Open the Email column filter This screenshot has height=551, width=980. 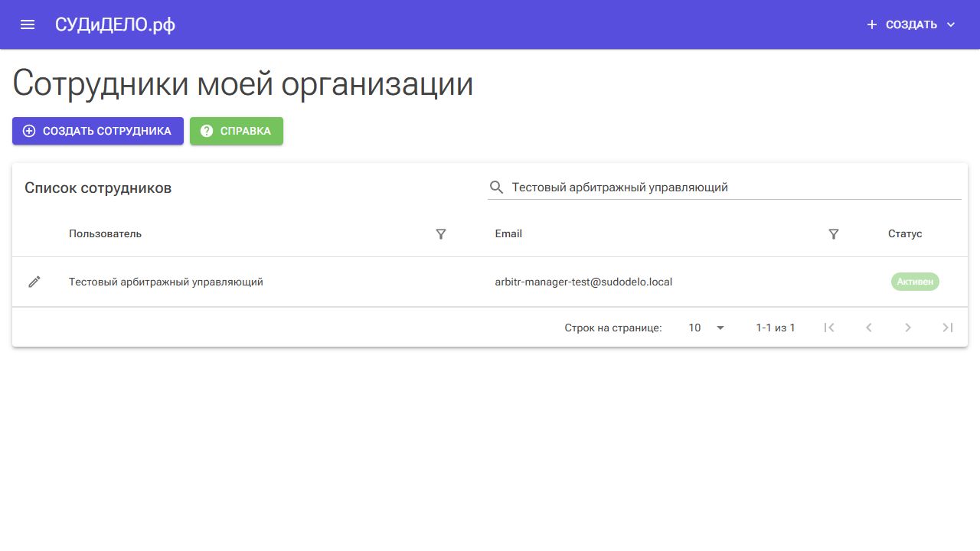tap(834, 234)
